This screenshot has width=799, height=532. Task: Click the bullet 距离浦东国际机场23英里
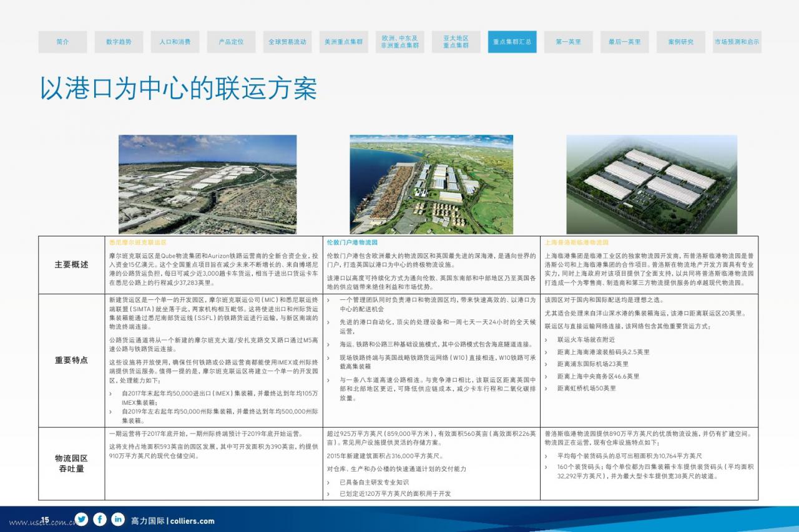593,364
